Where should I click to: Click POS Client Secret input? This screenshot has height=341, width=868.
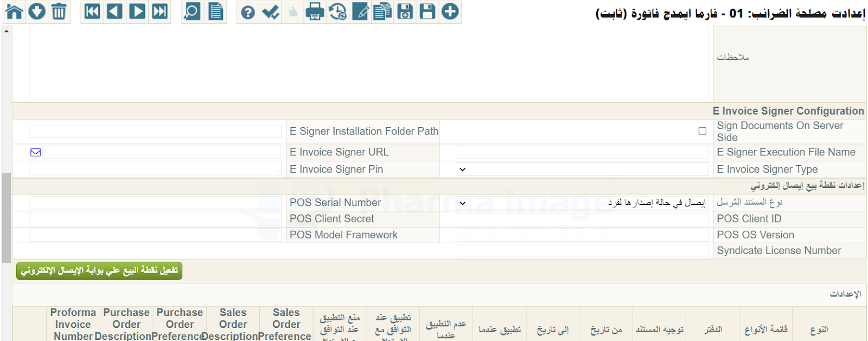155,219
